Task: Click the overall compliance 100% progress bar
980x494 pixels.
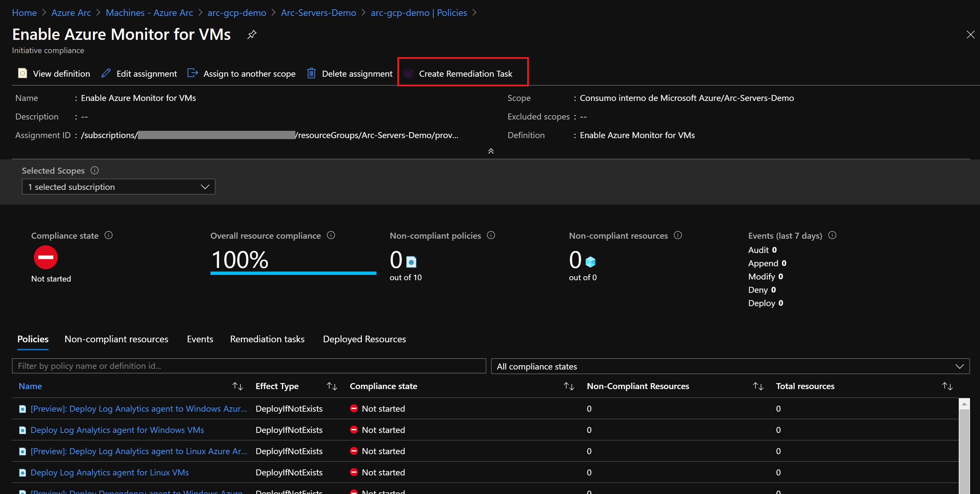Action: pyautogui.click(x=293, y=273)
